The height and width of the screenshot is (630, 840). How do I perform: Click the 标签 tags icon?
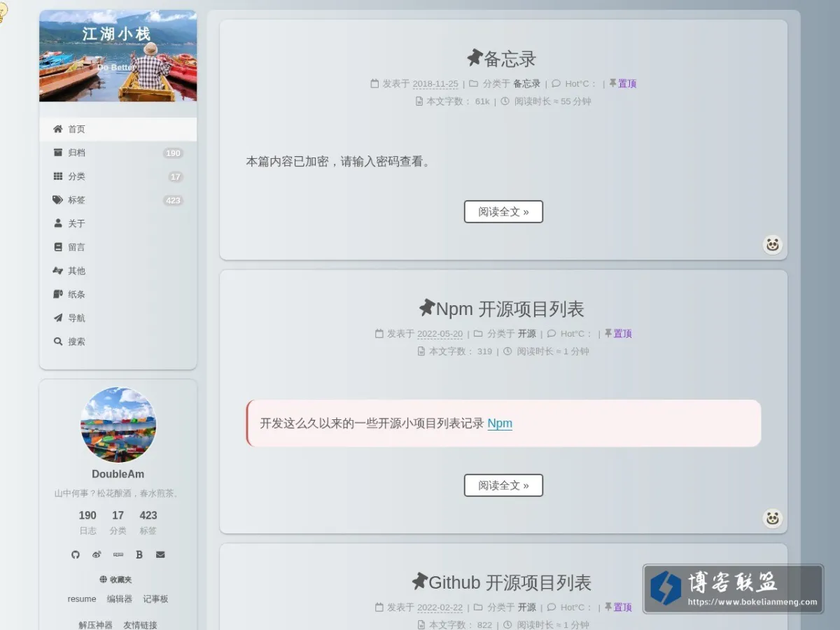58,199
